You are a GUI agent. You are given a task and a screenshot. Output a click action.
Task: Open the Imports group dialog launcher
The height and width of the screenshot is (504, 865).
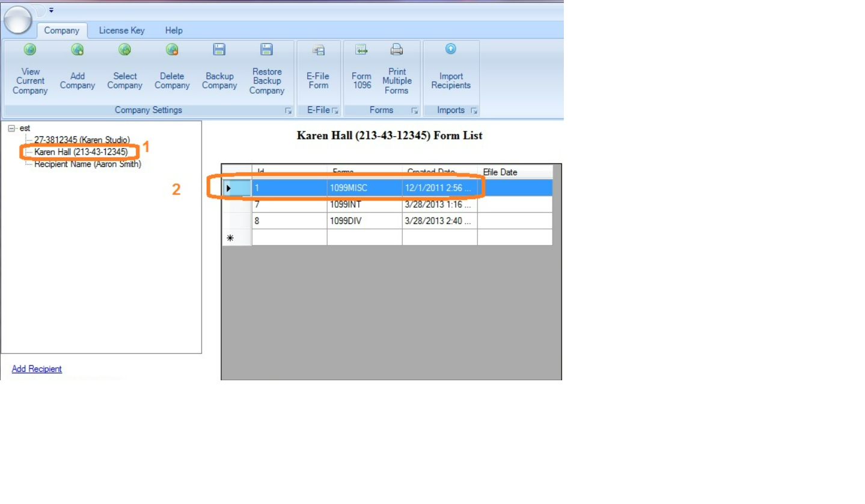point(474,111)
